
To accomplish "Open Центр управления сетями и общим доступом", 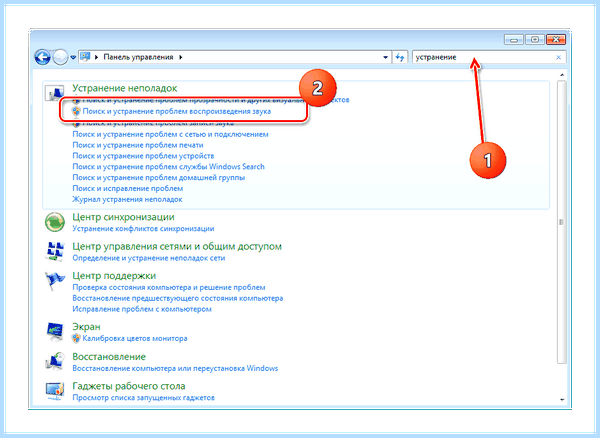I will pos(177,246).
